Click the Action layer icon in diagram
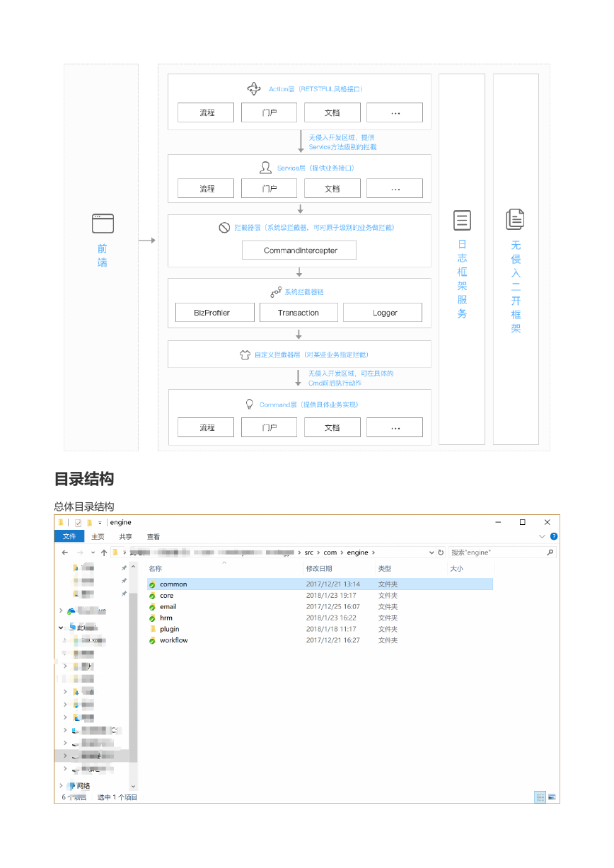The image size is (614, 868). click(254, 88)
